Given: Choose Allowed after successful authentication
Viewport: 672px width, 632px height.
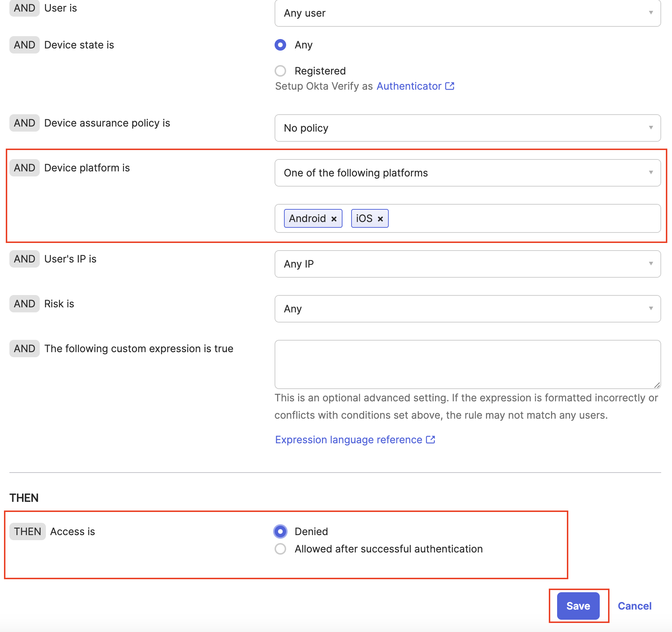Looking at the screenshot, I should pos(280,549).
